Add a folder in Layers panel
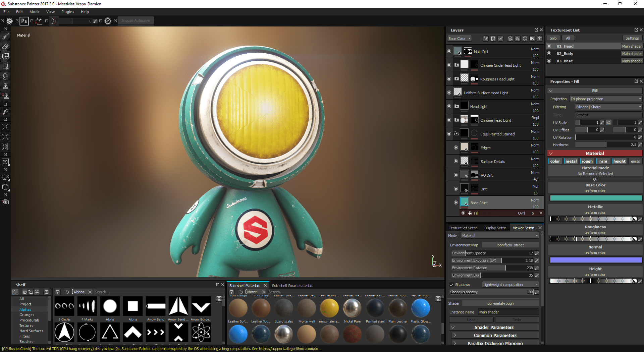The image size is (644, 352). (x=532, y=39)
